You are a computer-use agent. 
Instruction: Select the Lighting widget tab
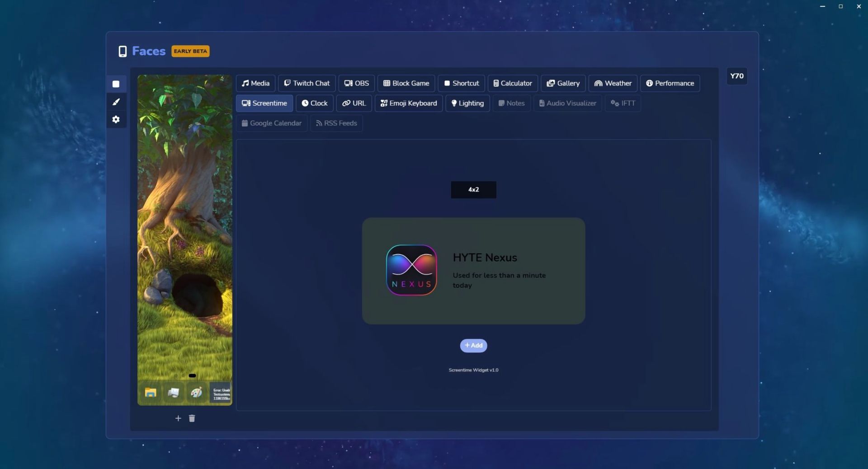click(467, 103)
